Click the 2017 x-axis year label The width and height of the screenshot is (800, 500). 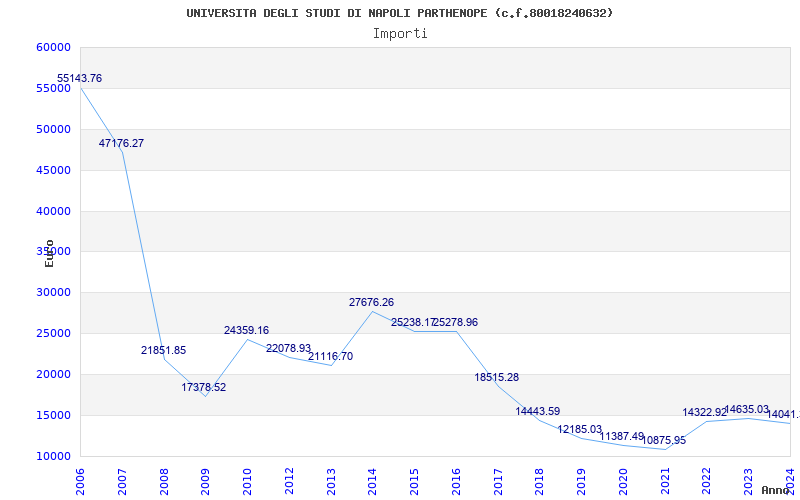(498, 482)
